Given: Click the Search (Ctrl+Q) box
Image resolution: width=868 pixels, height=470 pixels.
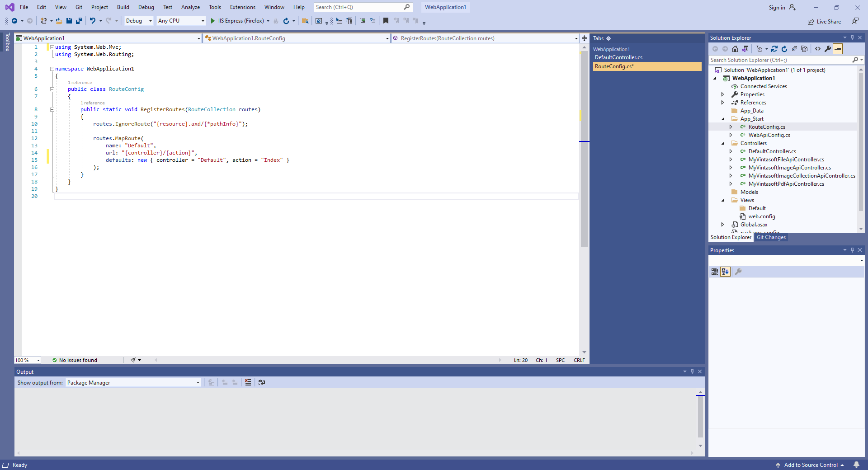Looking at the screenshot, I should 363,7.
